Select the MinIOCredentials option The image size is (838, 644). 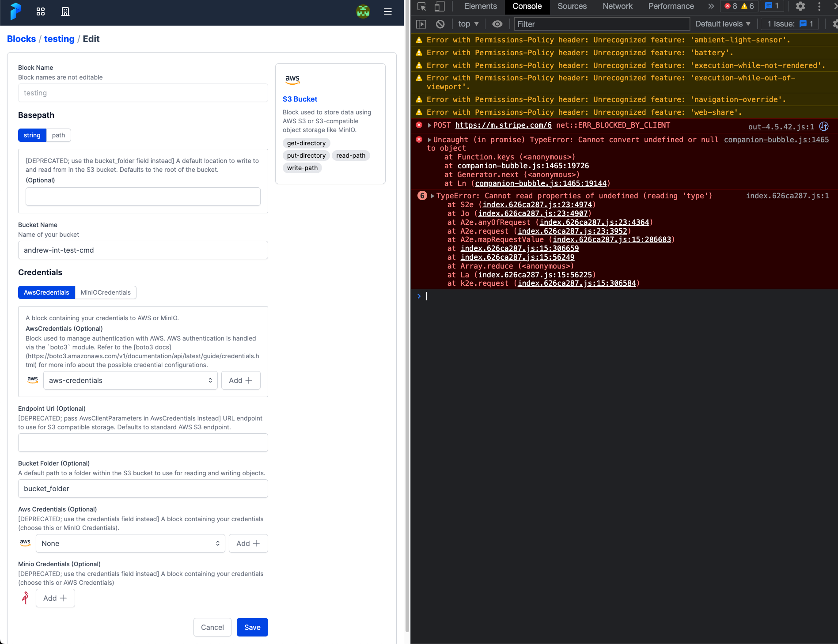[x=106, y=292]
